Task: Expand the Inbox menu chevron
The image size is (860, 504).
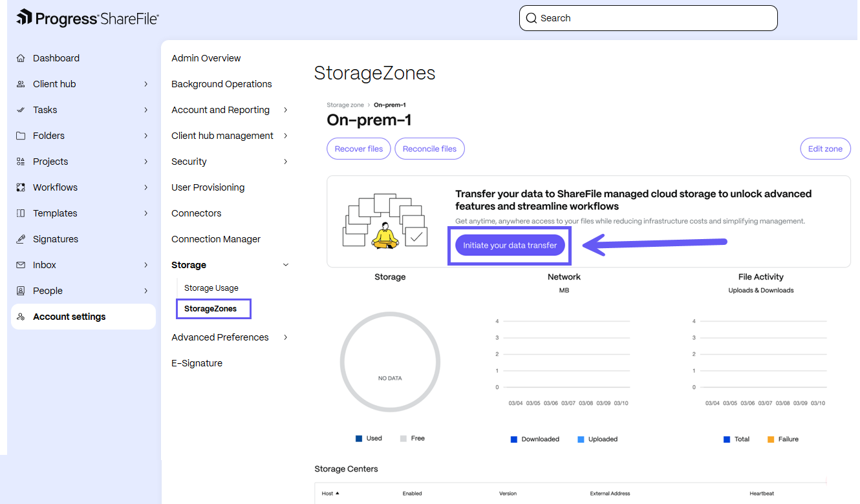Action: pyautogui.click(x=146, y=265)
